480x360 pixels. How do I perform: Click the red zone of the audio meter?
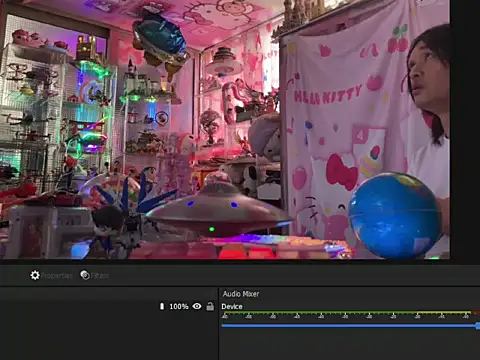click(476, 313)
